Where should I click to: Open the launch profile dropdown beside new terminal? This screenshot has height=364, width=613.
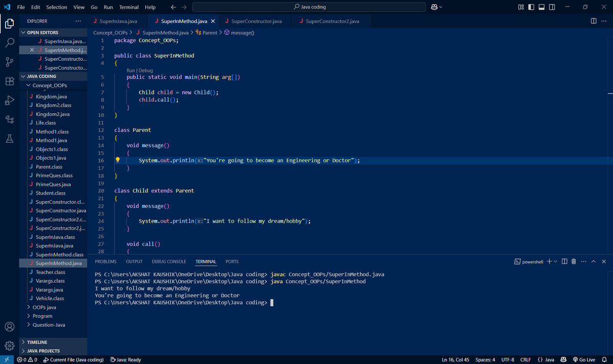tap(555, 261)
